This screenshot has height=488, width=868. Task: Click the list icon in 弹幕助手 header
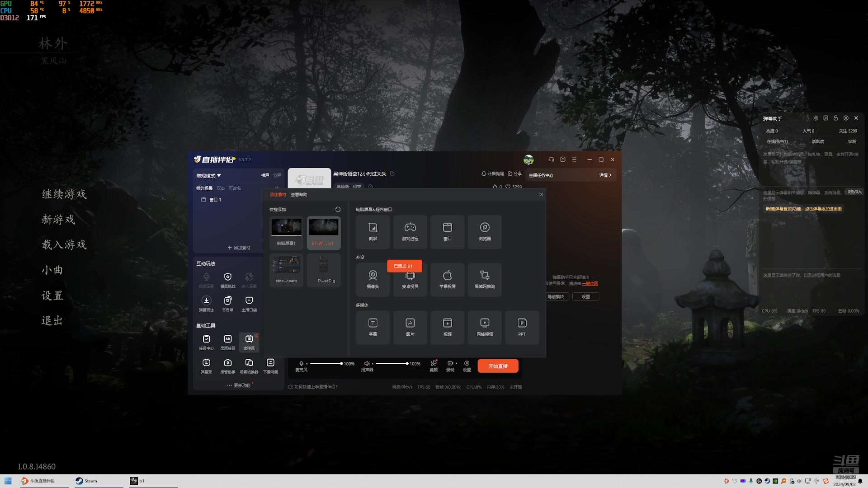pos(826,118)
